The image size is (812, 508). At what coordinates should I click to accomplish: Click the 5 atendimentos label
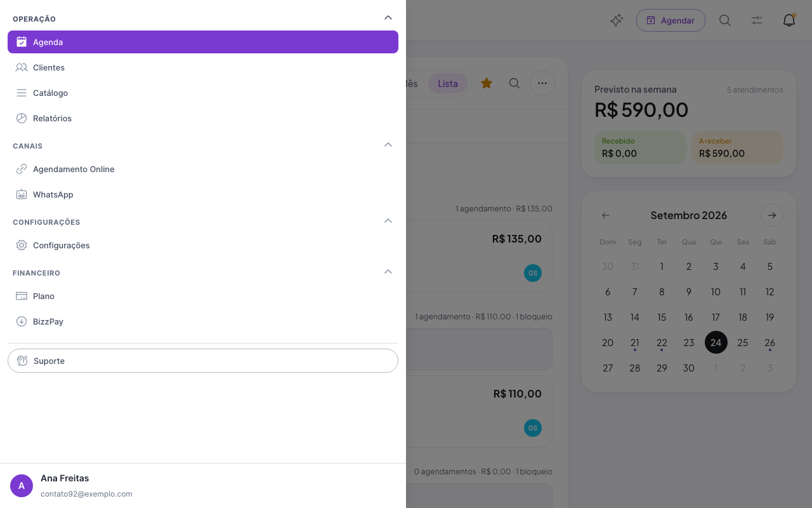pyautogui.click(x=755, y=90)
